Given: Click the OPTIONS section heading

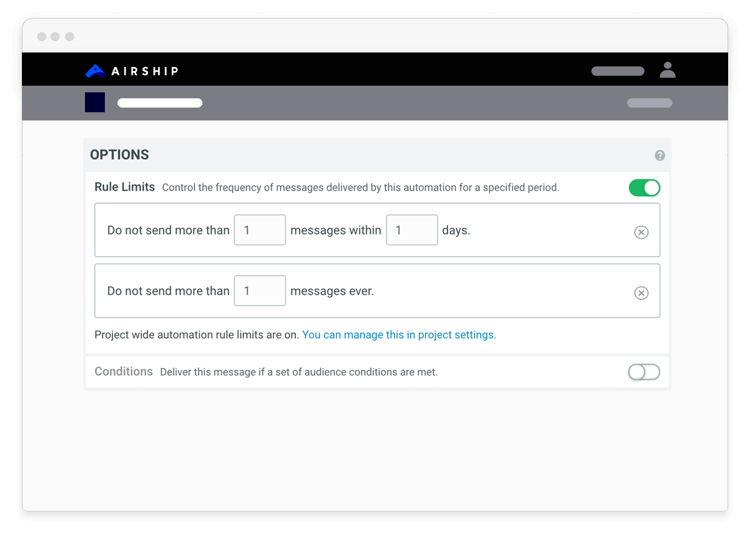Looking at the screenshot, I should (119, 155).
